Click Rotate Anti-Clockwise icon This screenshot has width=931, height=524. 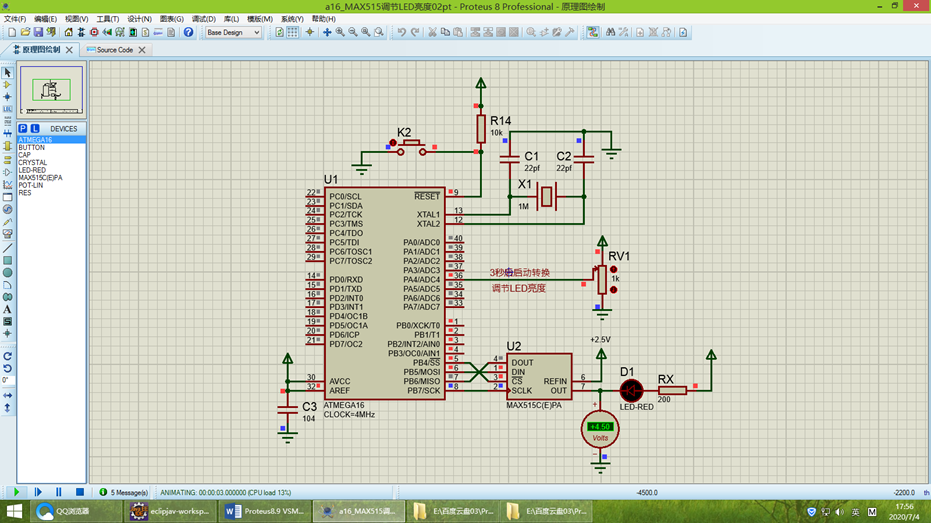pos(7,369)
